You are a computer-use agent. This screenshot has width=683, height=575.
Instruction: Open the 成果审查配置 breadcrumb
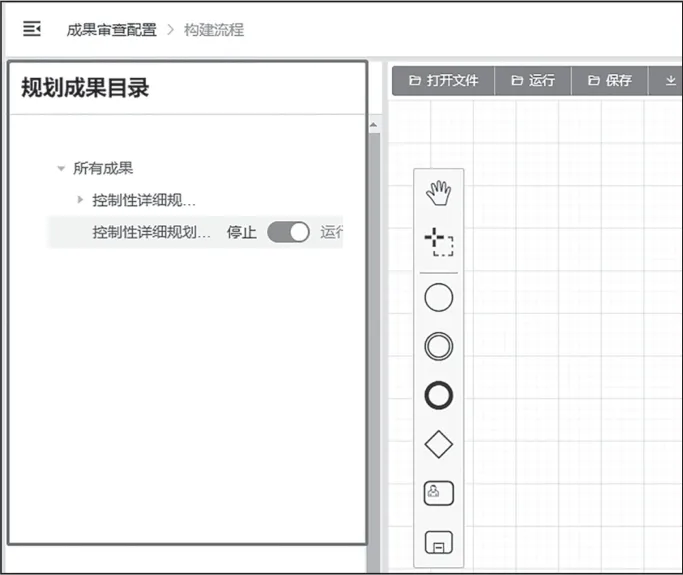point(112,30)
